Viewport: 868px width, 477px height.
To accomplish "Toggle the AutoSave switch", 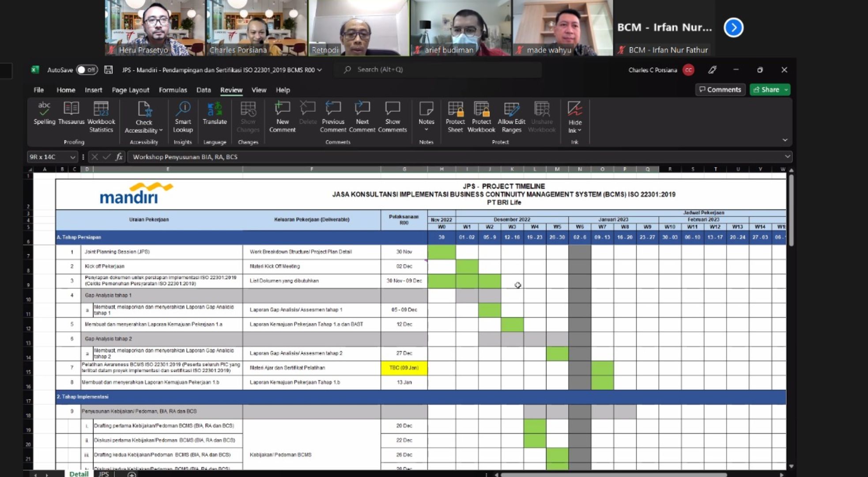I will tap(87, 70).
